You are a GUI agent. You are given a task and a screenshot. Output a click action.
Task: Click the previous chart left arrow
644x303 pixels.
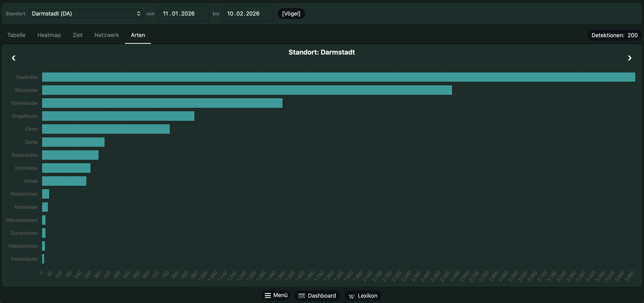pyautogui.click(x=14, y=58)
